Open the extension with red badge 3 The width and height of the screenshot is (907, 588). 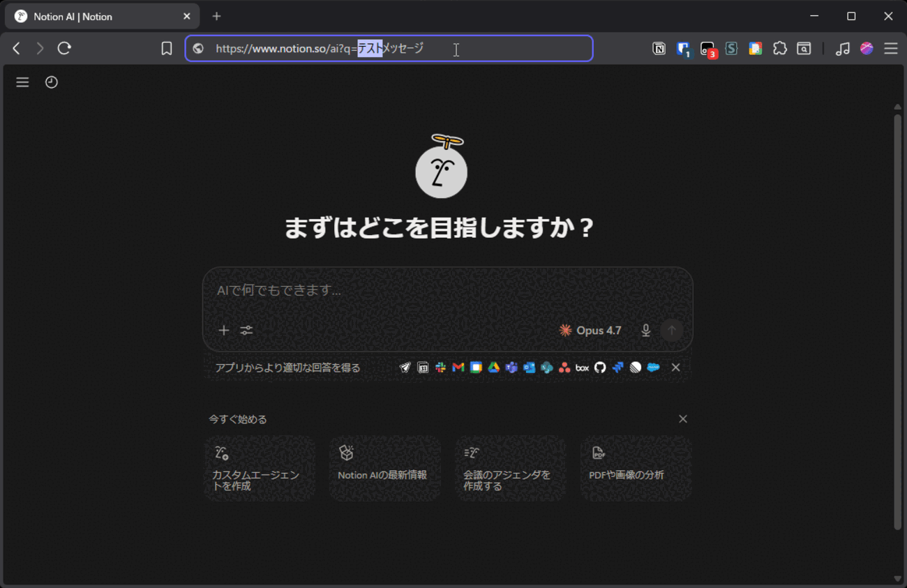(x=707, y=50)
